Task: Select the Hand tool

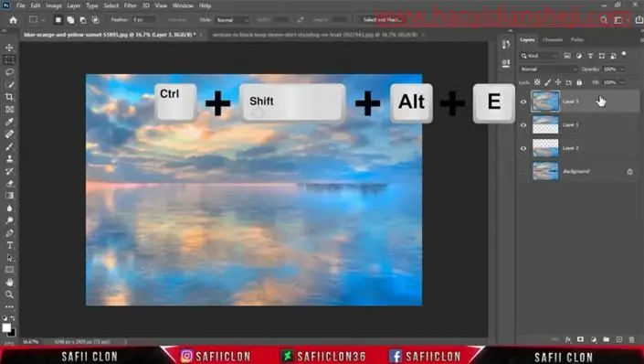Action: point(9,283)
